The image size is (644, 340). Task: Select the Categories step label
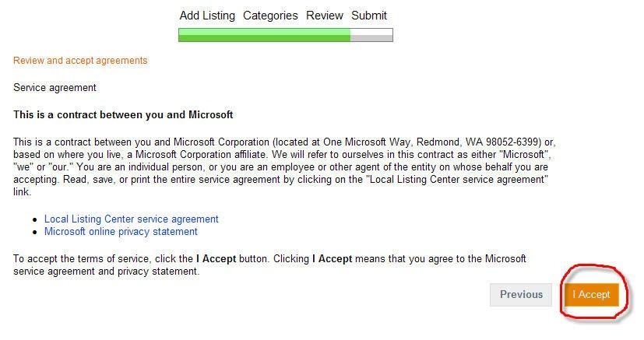pyautogui.click(x=270, y=16)
